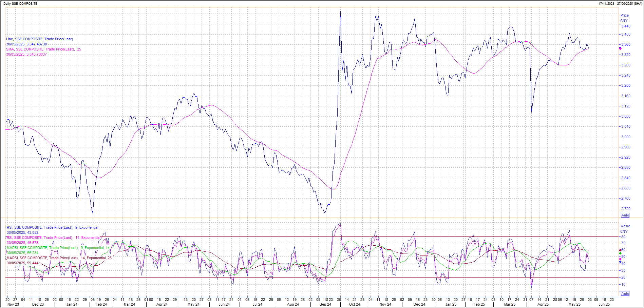Select the 'Line, SSE COMPOSITE, Trade Price(Last)' legend
644x308 pixels.
click(39, 39)
